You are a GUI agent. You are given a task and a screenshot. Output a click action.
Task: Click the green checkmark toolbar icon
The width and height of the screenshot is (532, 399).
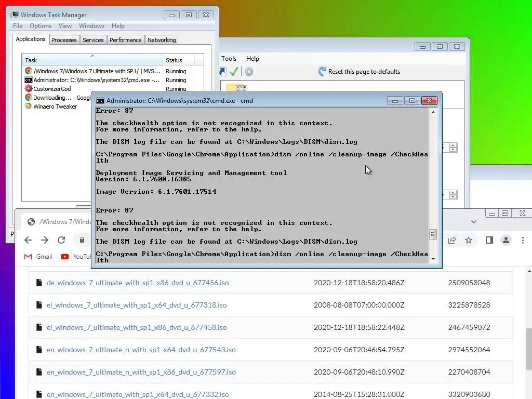[x=234, y=72]
